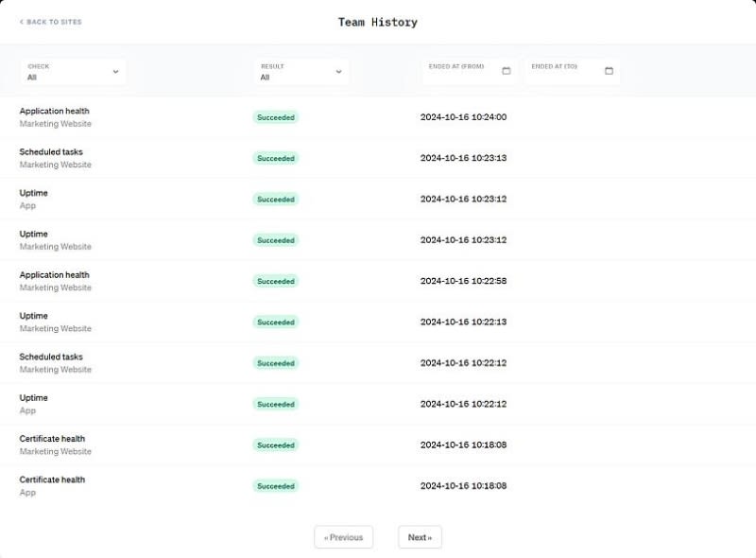The image size is (756, 558).
Task: Focus the Ended At (To) date field
Action: point(573,72)
